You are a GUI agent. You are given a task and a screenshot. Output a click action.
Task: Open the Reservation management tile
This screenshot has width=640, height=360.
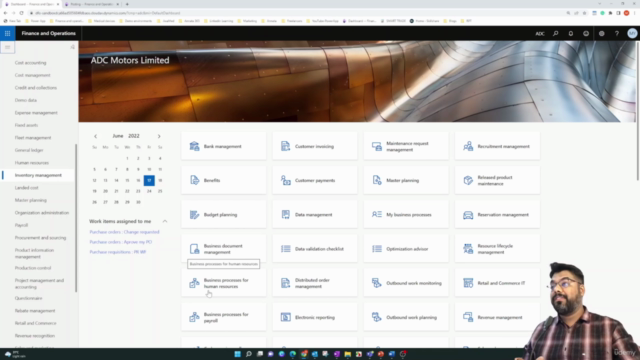(x=498, y=214)
